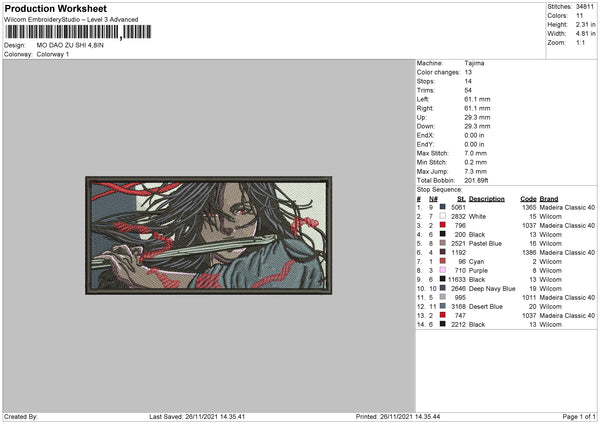Click the embroidered design preview image
Image resolution: width=600 pixels, height=424 pixels.
(209, 235)
